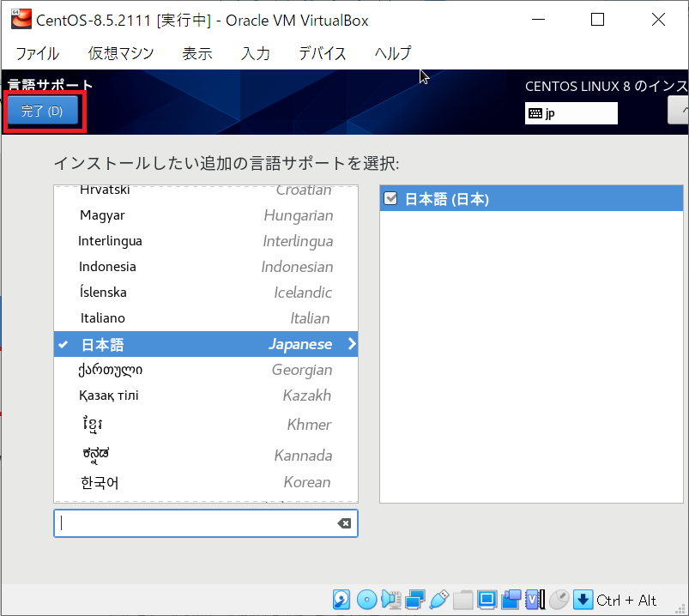Select the Georgian language row
The width and height of the screenshot is (689, 616).
206,370
